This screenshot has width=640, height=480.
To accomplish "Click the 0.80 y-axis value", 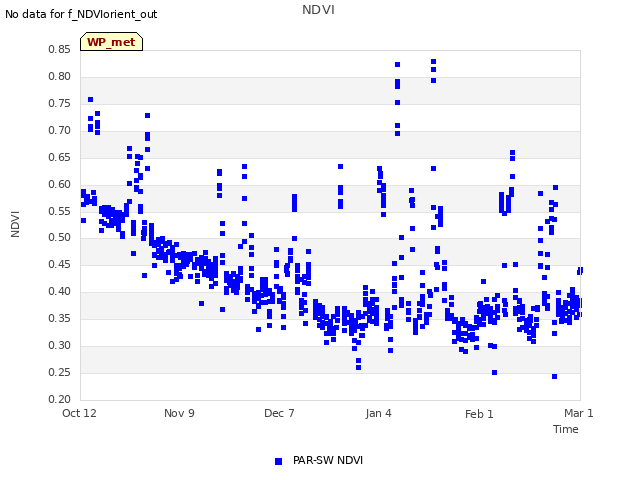I will pos(60,76).
